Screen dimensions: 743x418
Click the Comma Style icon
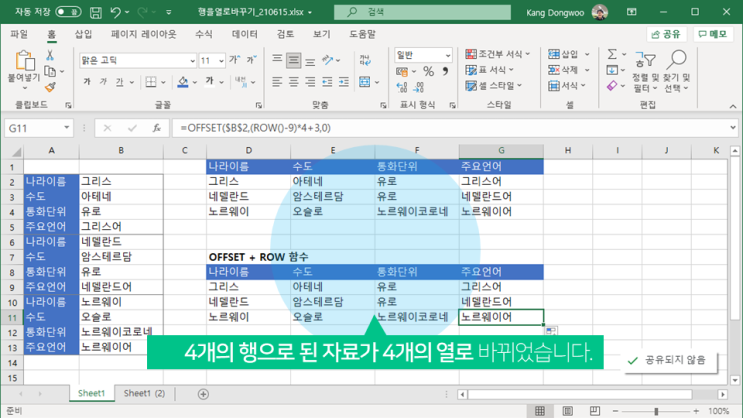click(x=445, y=72)
